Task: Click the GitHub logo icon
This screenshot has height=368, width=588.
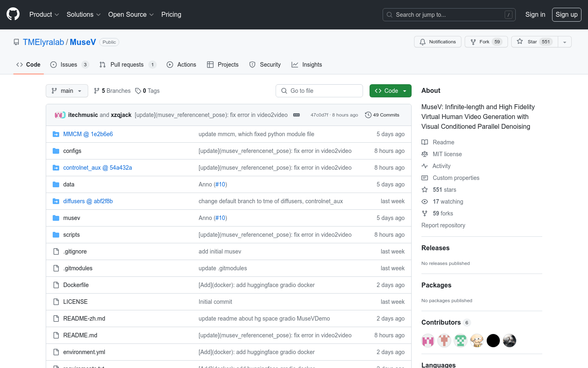Action: tap(13, 13)
